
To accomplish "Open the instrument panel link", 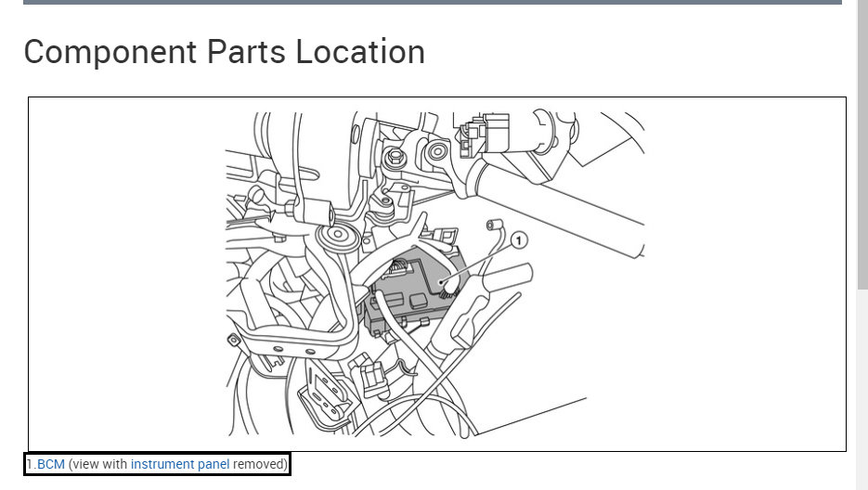I will (180, 464).
